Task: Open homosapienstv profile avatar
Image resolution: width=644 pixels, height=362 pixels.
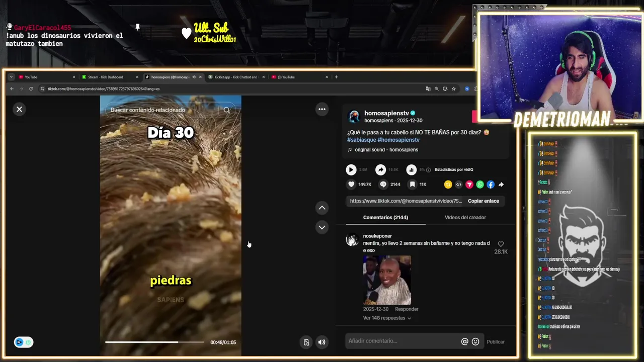Action: click(x=354, y=117)
